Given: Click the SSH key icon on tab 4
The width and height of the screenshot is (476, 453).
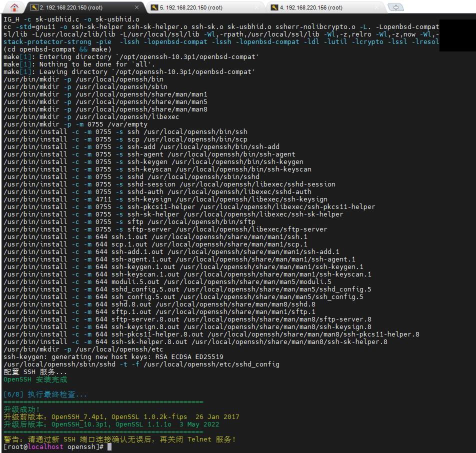Looking at the screenshot, I should 274,7.
